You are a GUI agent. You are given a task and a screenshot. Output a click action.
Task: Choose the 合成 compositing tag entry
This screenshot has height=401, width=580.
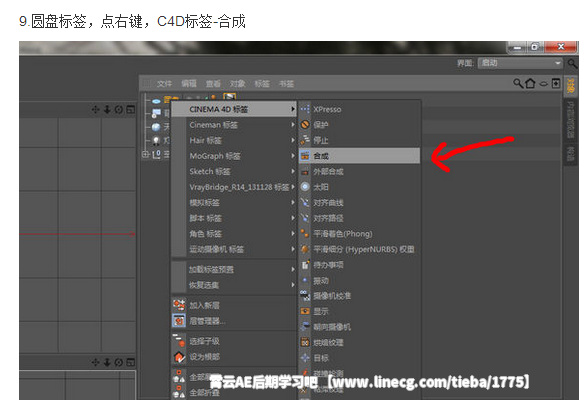[x=359, y=156]
